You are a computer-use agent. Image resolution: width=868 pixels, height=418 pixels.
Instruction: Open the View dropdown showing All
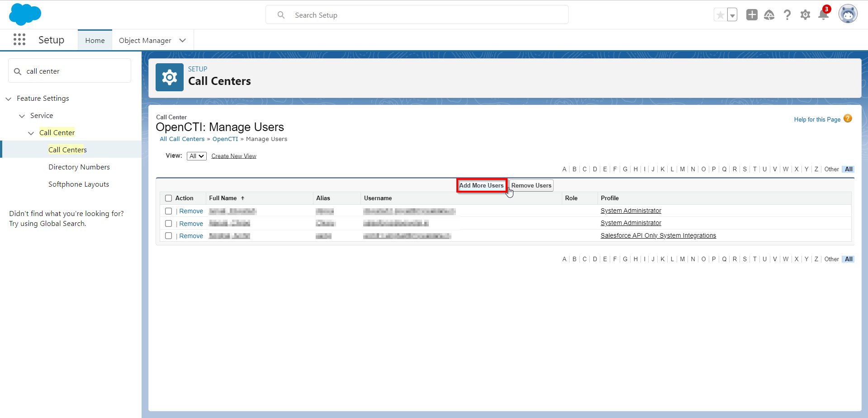pos(197,156)
